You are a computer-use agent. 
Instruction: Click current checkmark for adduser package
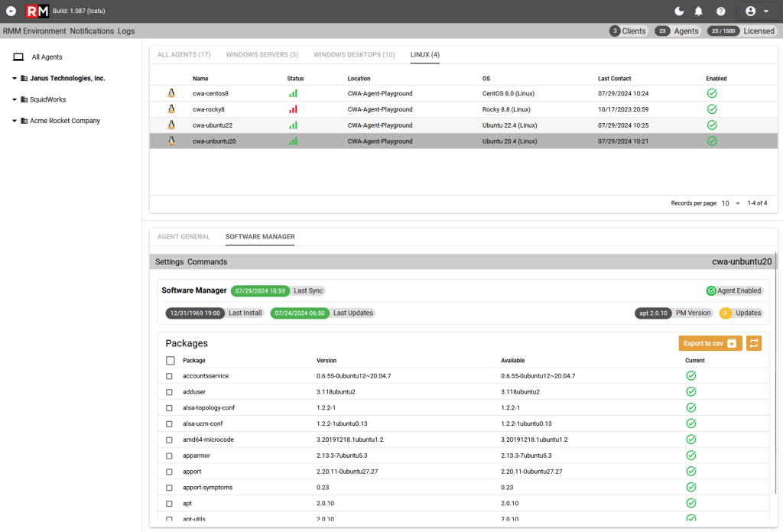(x=691, y=392)
